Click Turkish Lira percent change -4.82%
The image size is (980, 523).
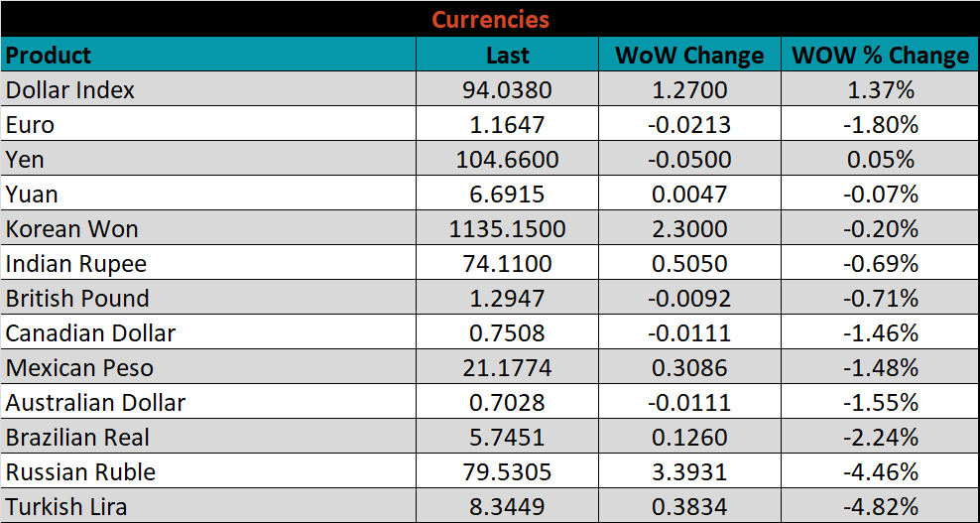(x=880, y=507)
